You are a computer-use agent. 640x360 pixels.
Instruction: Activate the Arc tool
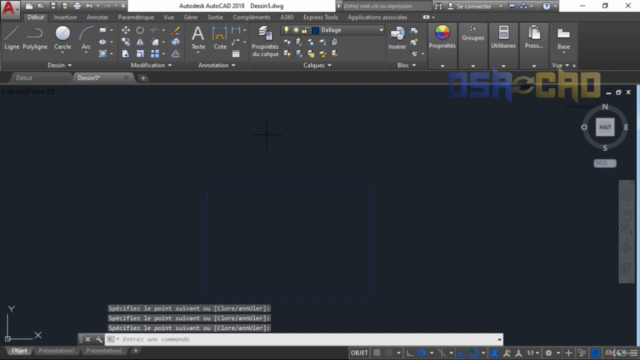pos(86,38)
